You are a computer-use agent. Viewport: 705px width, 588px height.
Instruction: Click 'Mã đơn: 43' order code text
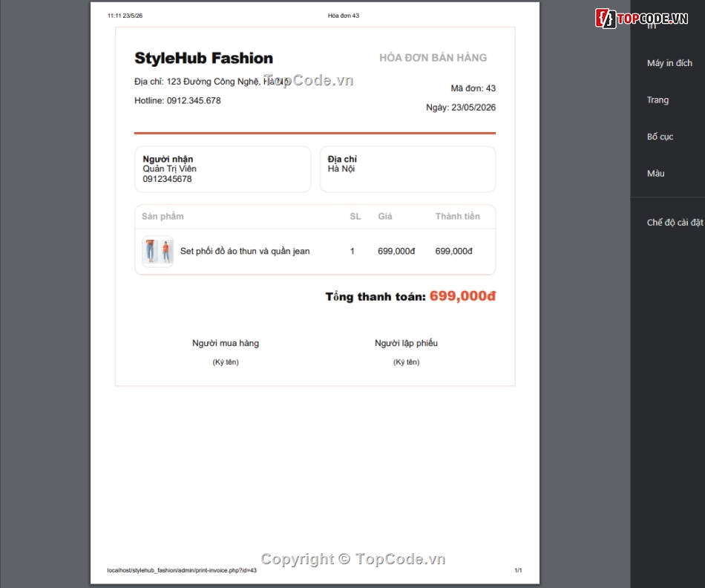coord(473,88)
